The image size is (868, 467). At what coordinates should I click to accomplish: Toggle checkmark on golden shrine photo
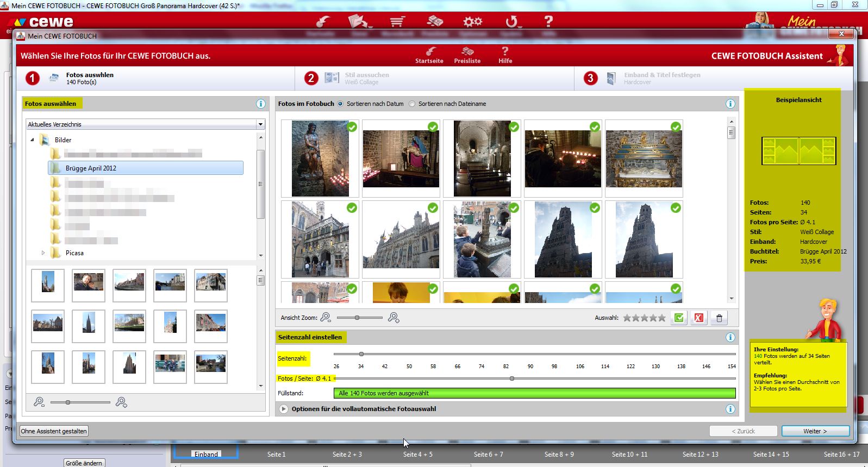pos(676,127)
